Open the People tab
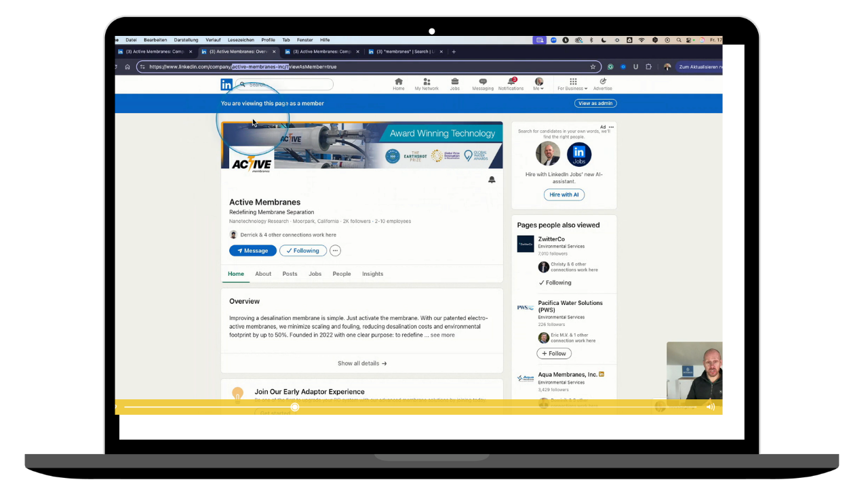Image resolution: width=868 pixels, height=488 pixels. [x=342, y=274]
